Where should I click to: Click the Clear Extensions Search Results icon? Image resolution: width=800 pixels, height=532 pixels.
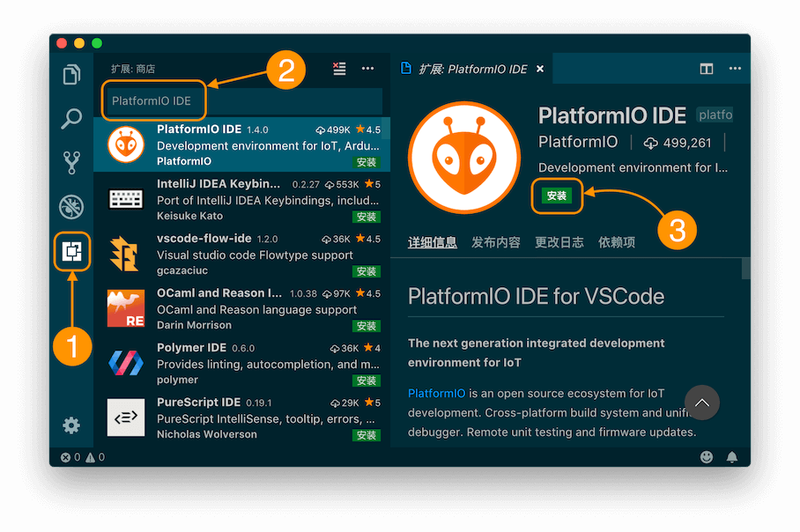coord(339,68)
